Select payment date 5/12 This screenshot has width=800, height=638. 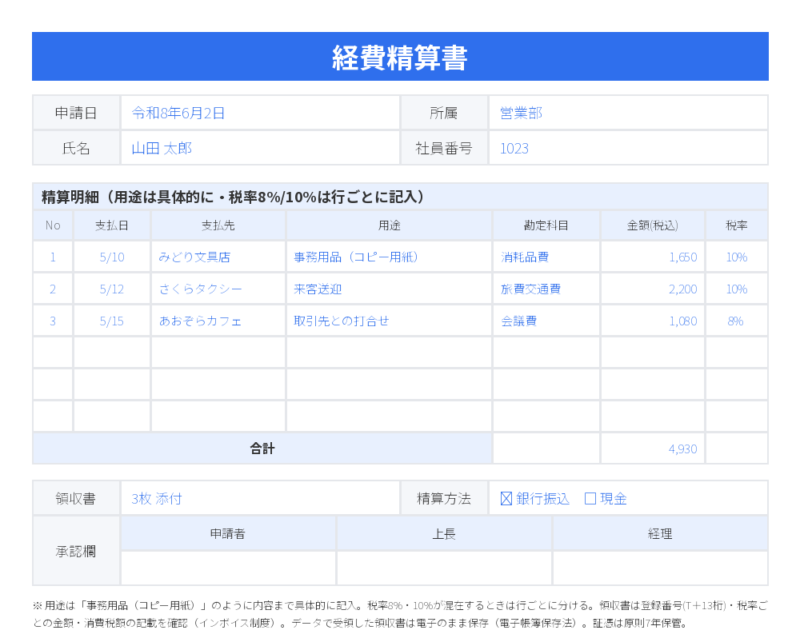(112, 289)
